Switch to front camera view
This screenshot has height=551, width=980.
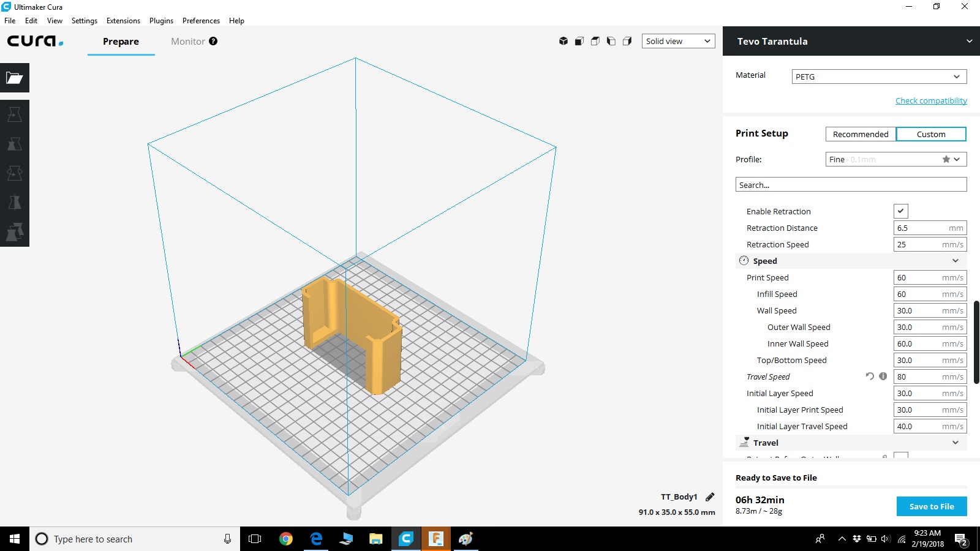point(579,41)
